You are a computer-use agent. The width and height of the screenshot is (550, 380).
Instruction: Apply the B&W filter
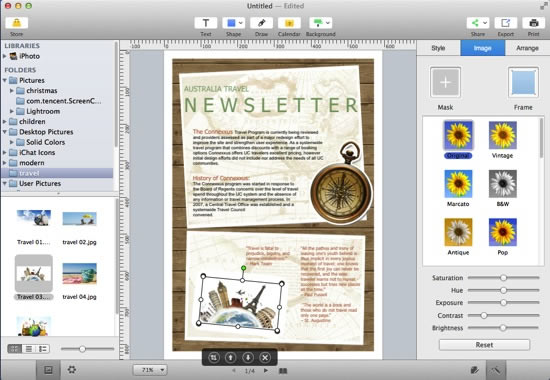(x=502, y=184)
